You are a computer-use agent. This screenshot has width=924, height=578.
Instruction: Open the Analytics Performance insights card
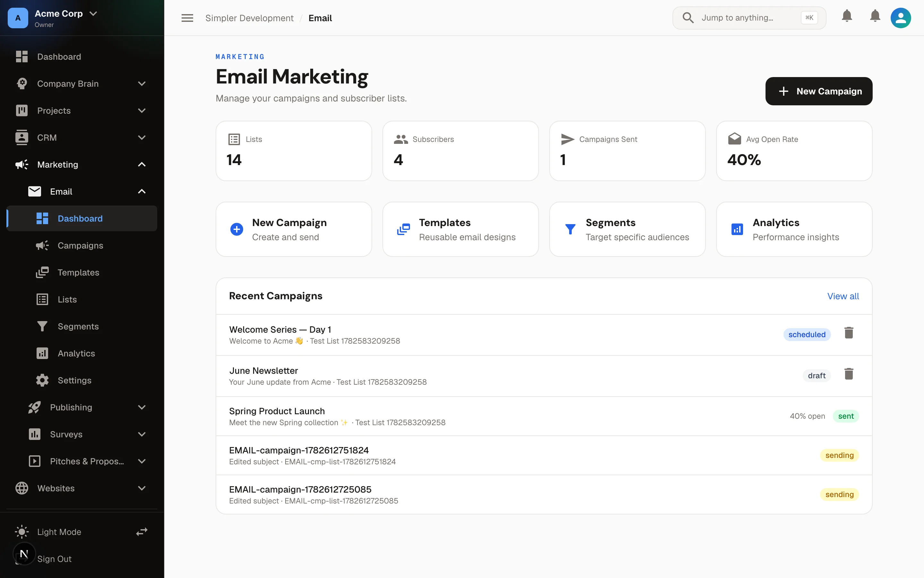pos(794,229)
